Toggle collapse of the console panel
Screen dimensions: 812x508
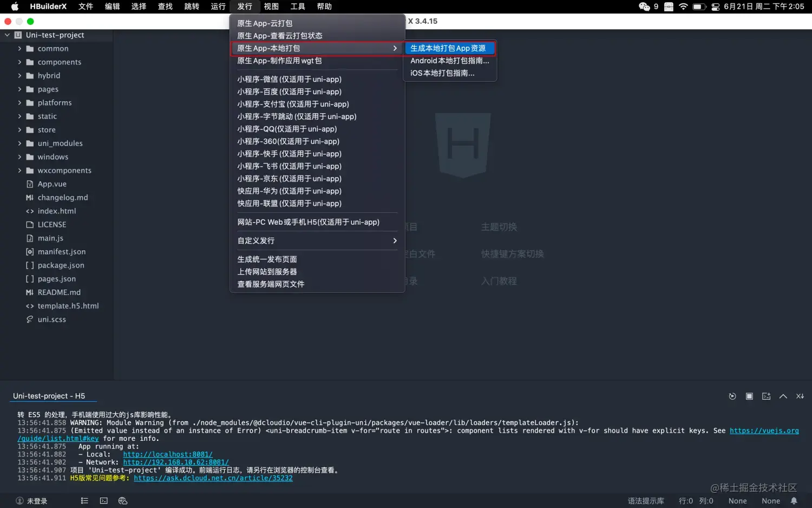783,396
